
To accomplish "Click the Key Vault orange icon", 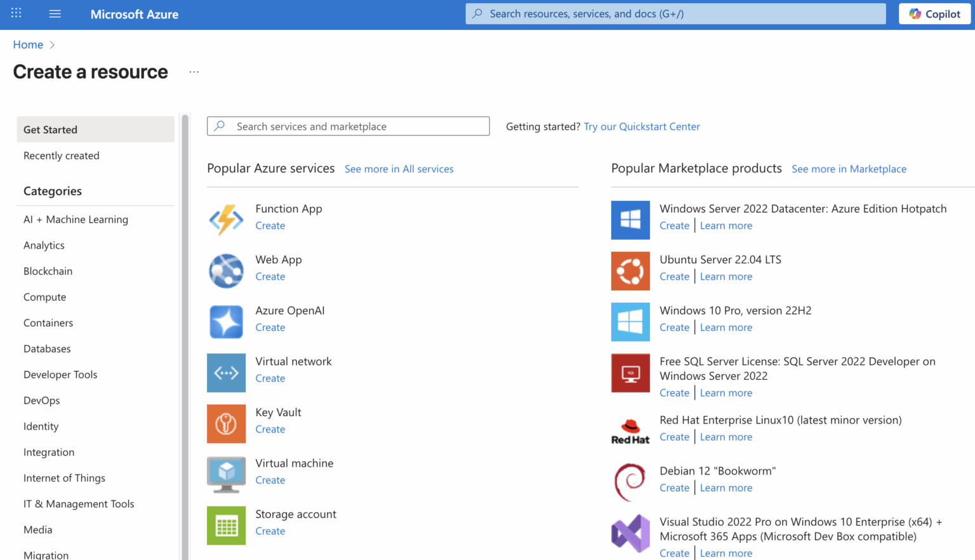I will (226, 424).
